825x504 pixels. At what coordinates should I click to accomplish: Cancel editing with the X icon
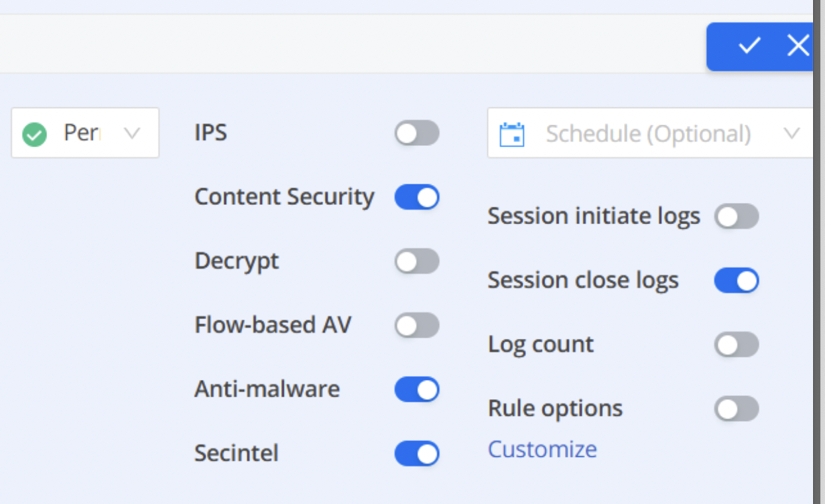tap(798, 46)
